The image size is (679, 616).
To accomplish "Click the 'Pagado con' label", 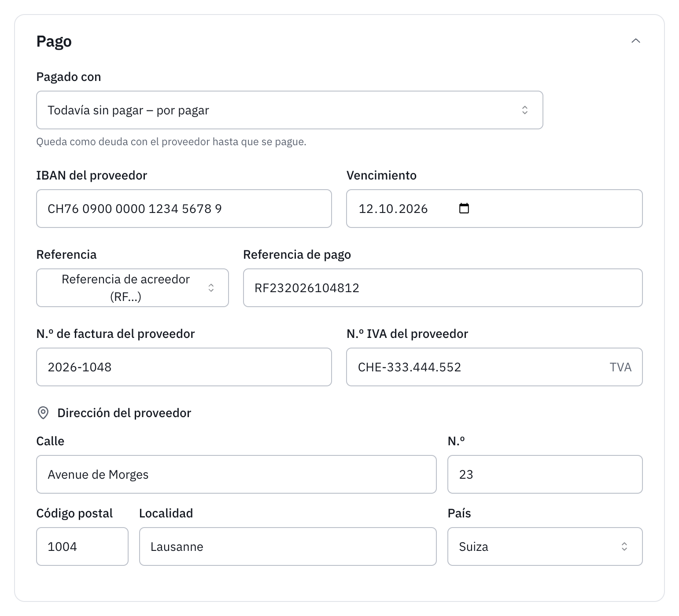I will click(69, 77).
